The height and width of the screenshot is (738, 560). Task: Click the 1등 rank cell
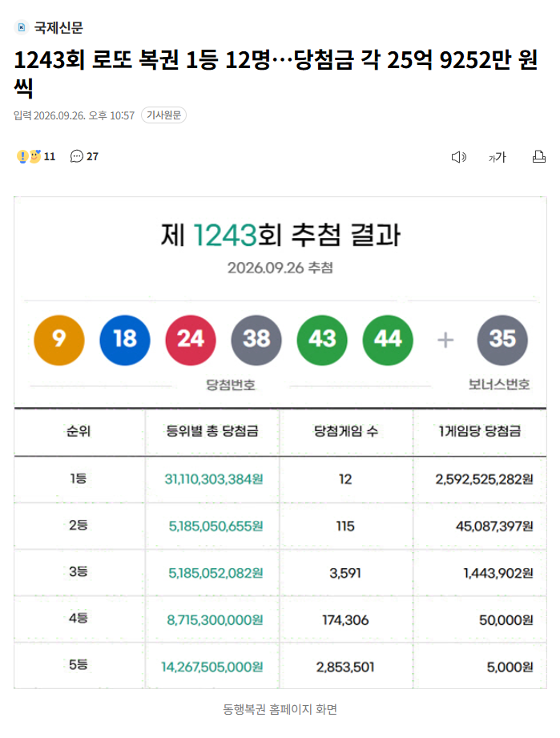pyautogui.click(x=79, y=478)
